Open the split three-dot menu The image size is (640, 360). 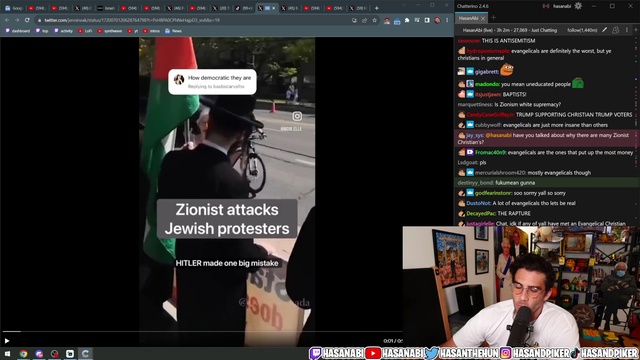pos(627,30)
